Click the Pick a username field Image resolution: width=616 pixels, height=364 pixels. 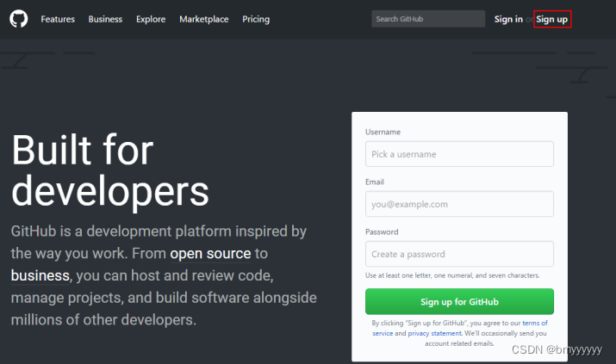(459, 154)
